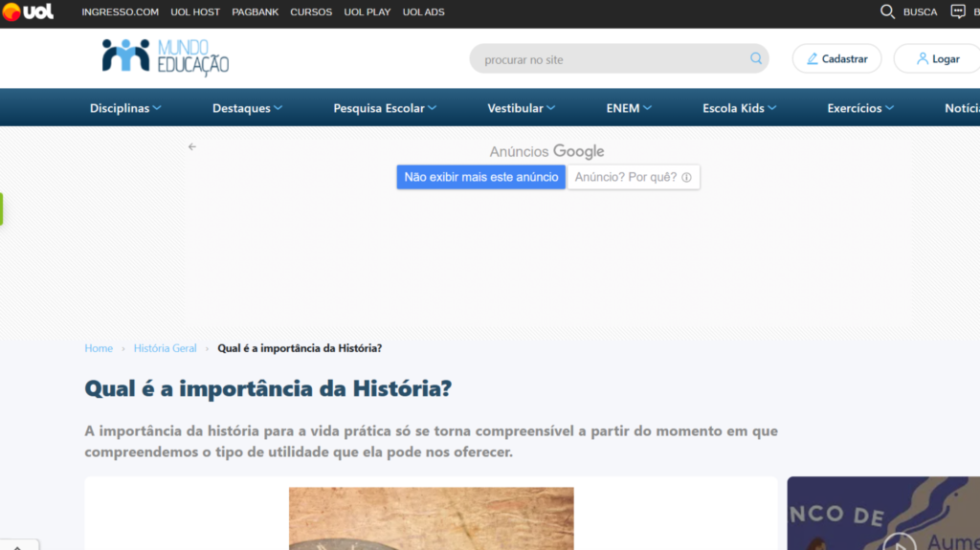Image resolution: width=980 pixels, height=550 pixels.
Task: Click the green tab on the left edge
Action: (1, 209)
